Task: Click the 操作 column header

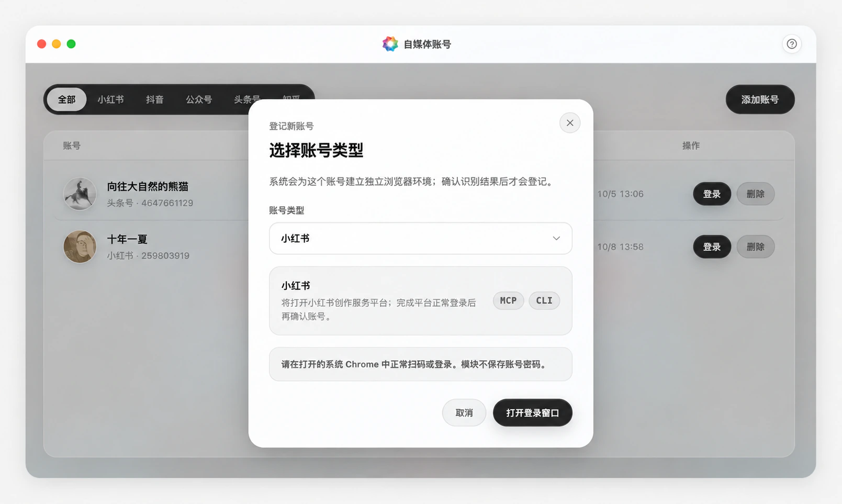Action: 691,145
